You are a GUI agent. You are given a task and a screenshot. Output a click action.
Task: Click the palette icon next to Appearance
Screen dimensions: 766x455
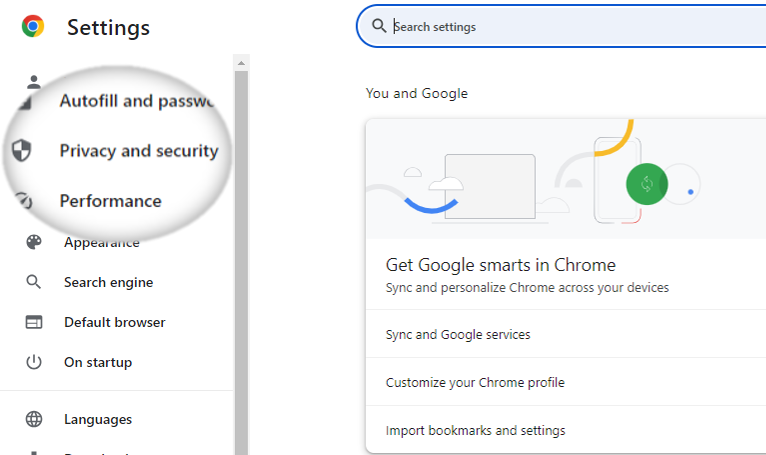34,242
